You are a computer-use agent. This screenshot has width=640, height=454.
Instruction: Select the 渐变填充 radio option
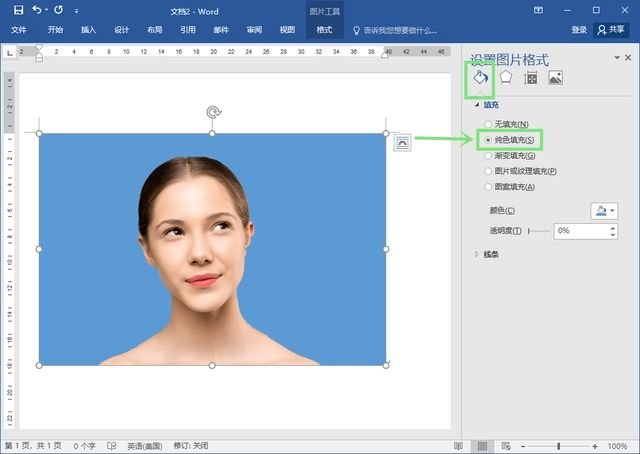[x=487, y=155]
